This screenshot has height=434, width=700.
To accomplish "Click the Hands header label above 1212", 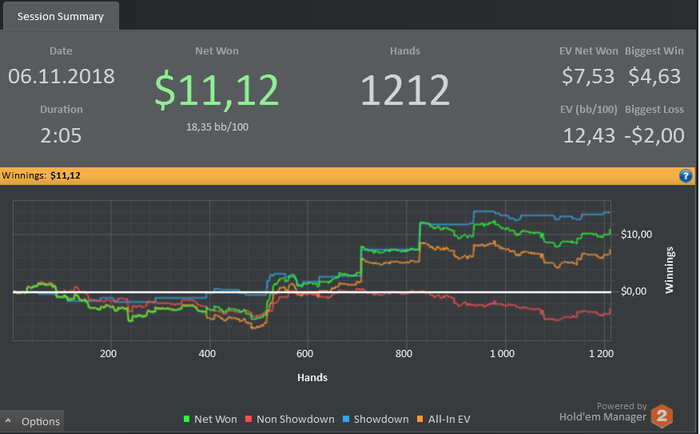I will pyautogui.click(x=405, y=51).
